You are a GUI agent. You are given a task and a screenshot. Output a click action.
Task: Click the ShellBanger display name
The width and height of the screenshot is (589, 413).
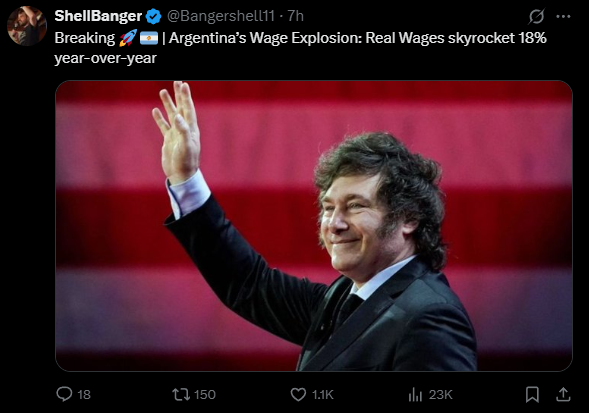(98, 16)
